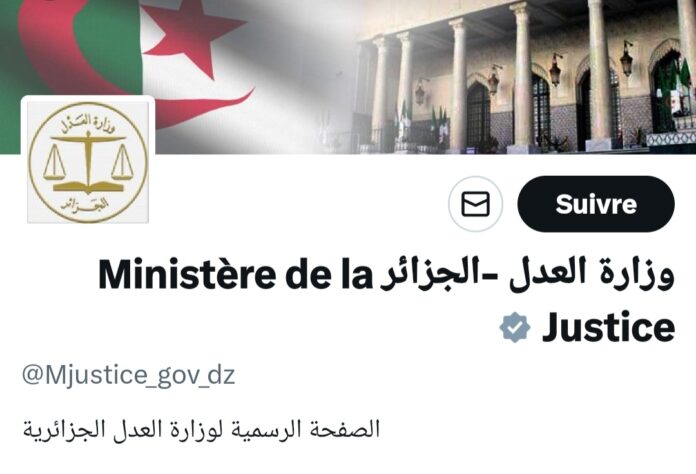Click the blue verified badge
This screenshot has height=474, width=696.
click(x=515, y=328)
